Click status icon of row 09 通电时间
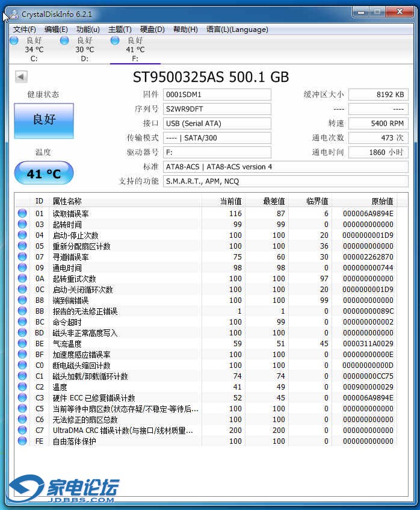This screenshot has height=510, width=420. click(x=22, y=267)
